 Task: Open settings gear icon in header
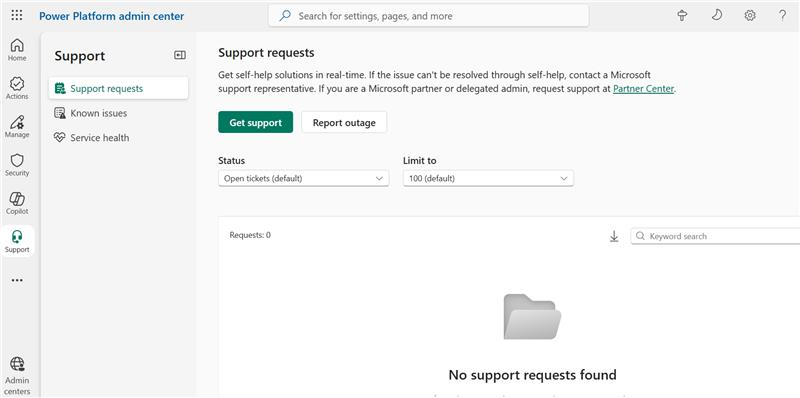coord(749,16)
